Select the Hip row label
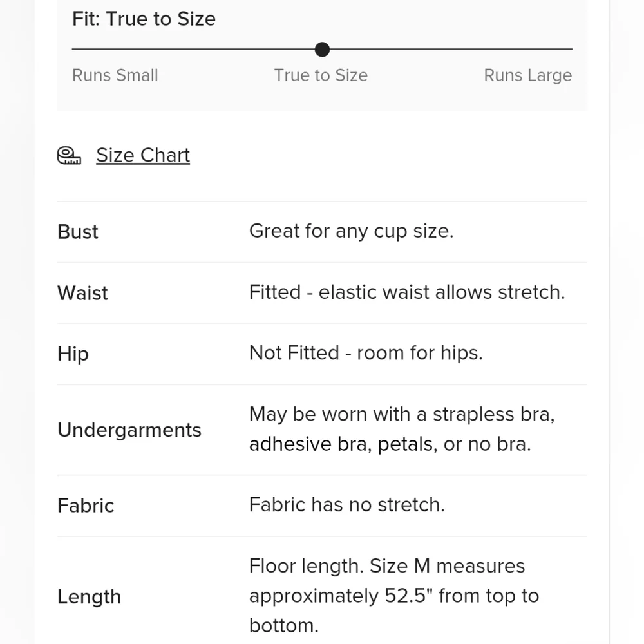Viewport: 644px width, 644px height. pyautogui.click(x=73, y=354)
